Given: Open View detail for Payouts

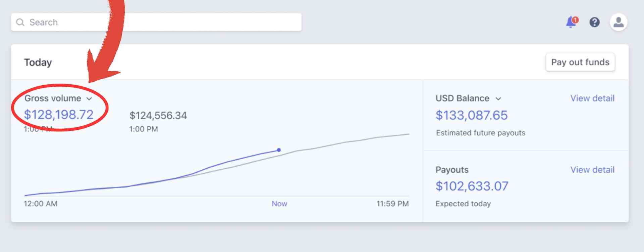Looking at the screenshot, I should (592, 170).
